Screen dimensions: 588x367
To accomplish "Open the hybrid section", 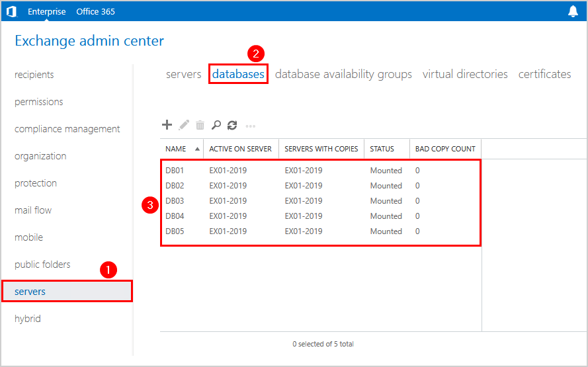I will (x=28, y=319).
